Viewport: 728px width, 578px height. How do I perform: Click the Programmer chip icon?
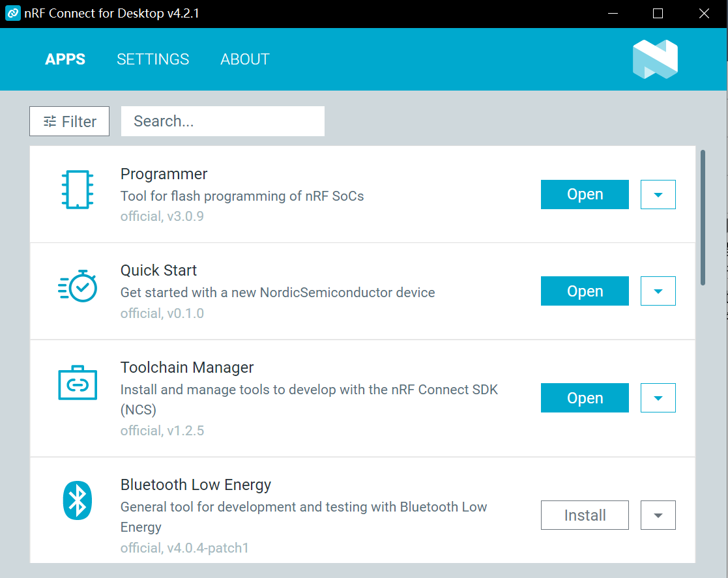(78, 190)
